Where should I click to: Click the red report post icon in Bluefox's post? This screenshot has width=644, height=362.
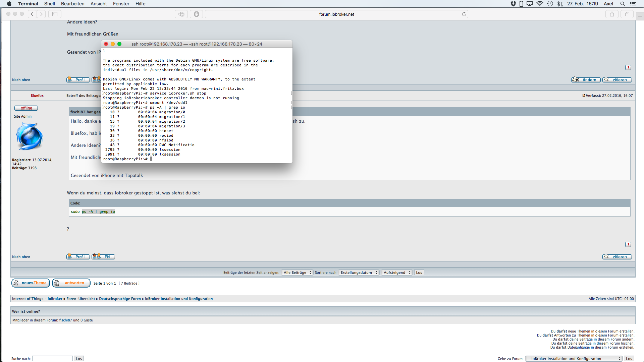tap(628, 245)
